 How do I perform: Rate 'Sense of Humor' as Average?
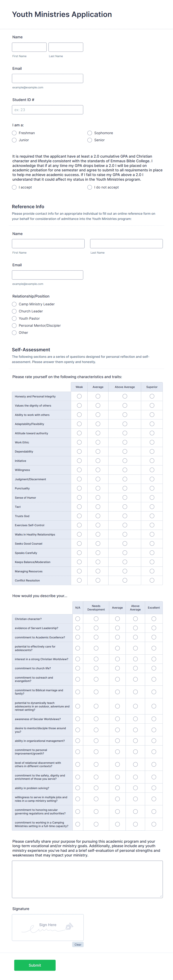[98, 497]
